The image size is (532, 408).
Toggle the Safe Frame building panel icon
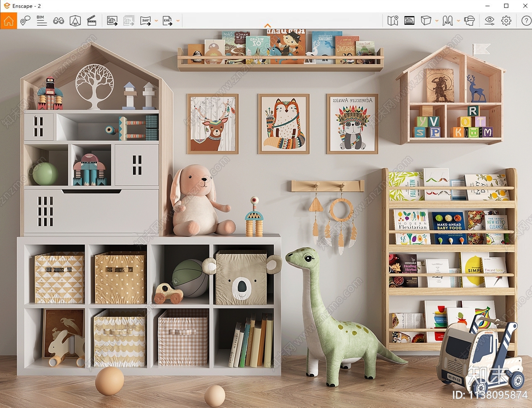pos(409,21)
